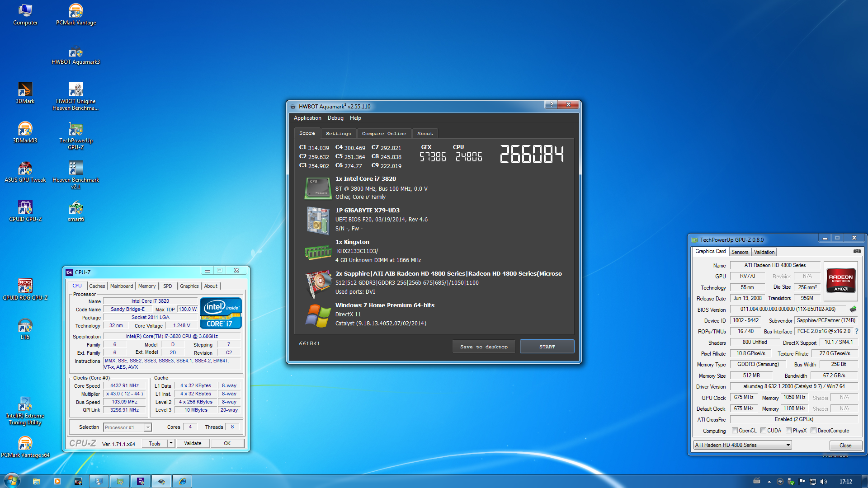Image resolution: width=868 pixels, height=488 pixels.
Task: Switch to the About tab in Aquamark
Action: (425, 134)
